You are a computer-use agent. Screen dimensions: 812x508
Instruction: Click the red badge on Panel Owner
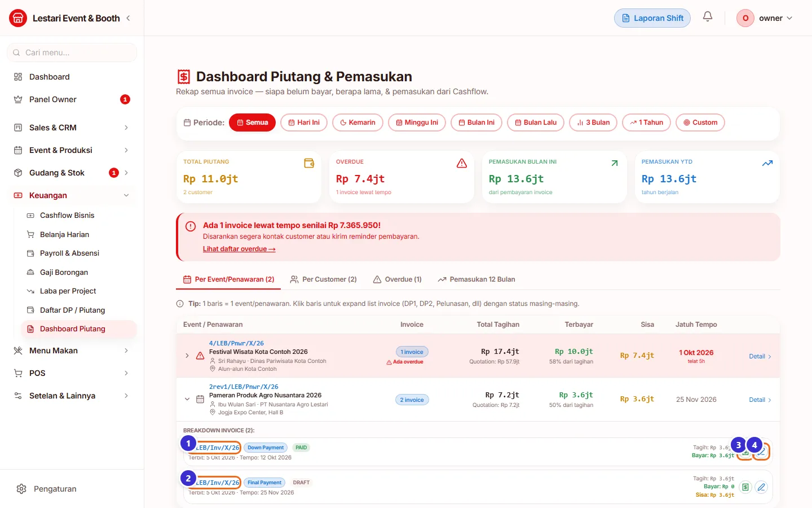click(x=125, y=99)
